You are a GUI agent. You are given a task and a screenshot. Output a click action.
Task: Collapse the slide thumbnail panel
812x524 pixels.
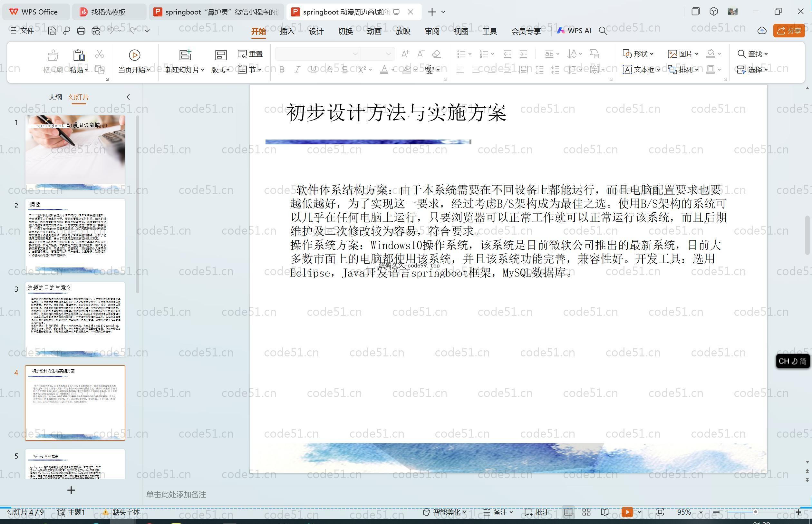(x=128, y=97)
